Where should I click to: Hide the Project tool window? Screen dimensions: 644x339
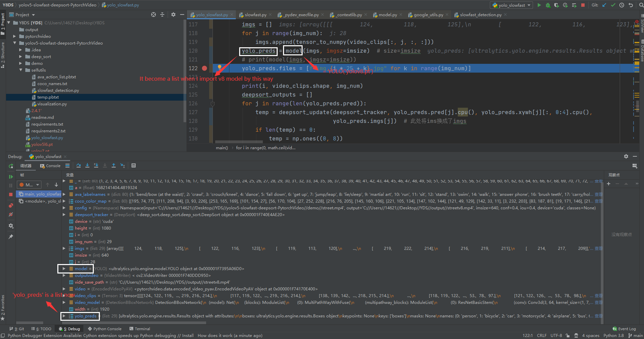click(x=182, y=15)
